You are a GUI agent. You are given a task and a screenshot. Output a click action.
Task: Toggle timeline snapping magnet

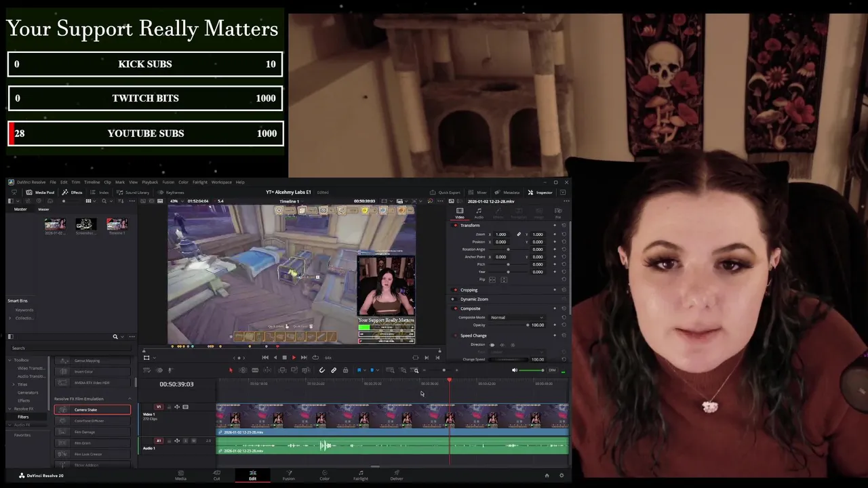[x=322, y=370]
